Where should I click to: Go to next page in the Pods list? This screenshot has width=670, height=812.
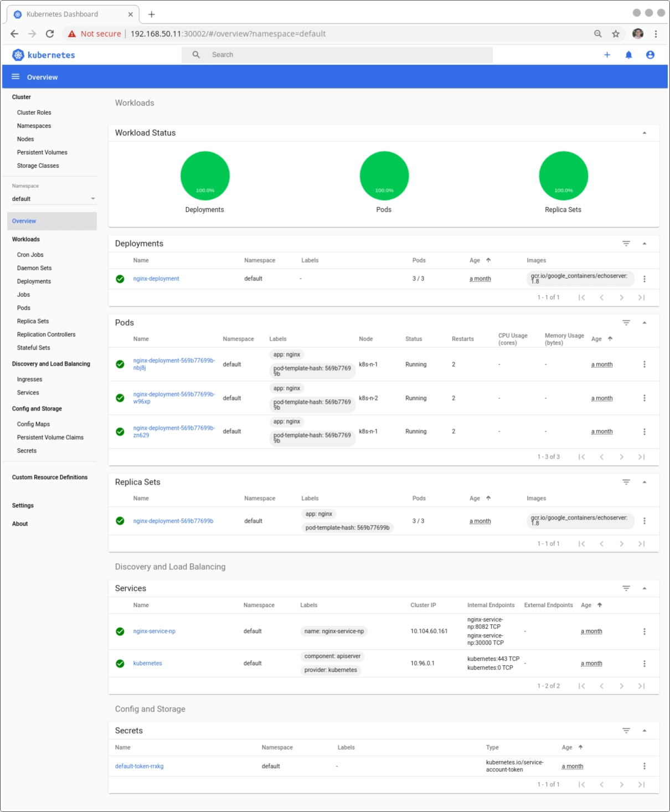tap(621, 457)
